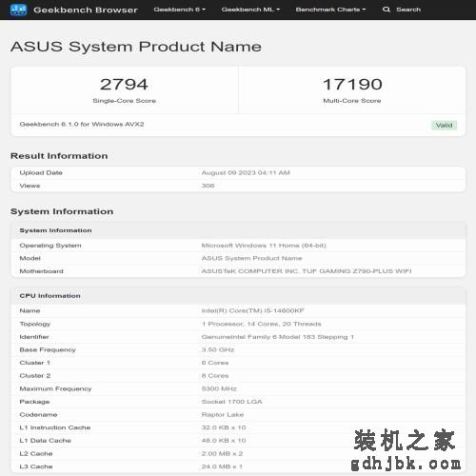Select the Raptor Lake codename value
This screenshot has width=476, height=476.
click(x=223, y=415)
